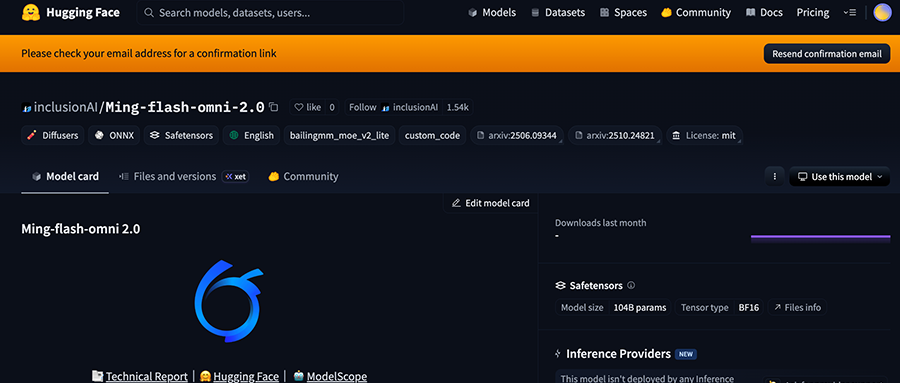Click the BF16 tensor type value

pyautogui.click(x=748, y=308)
